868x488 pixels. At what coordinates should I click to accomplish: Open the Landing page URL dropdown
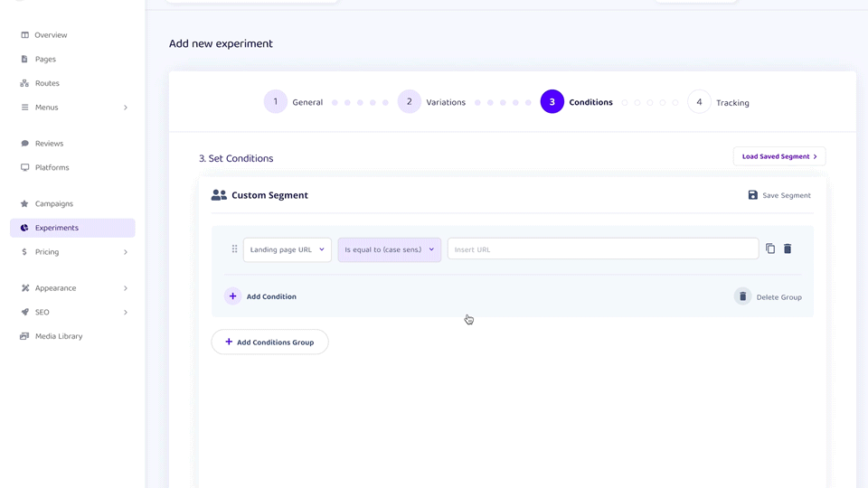(288, 249)
